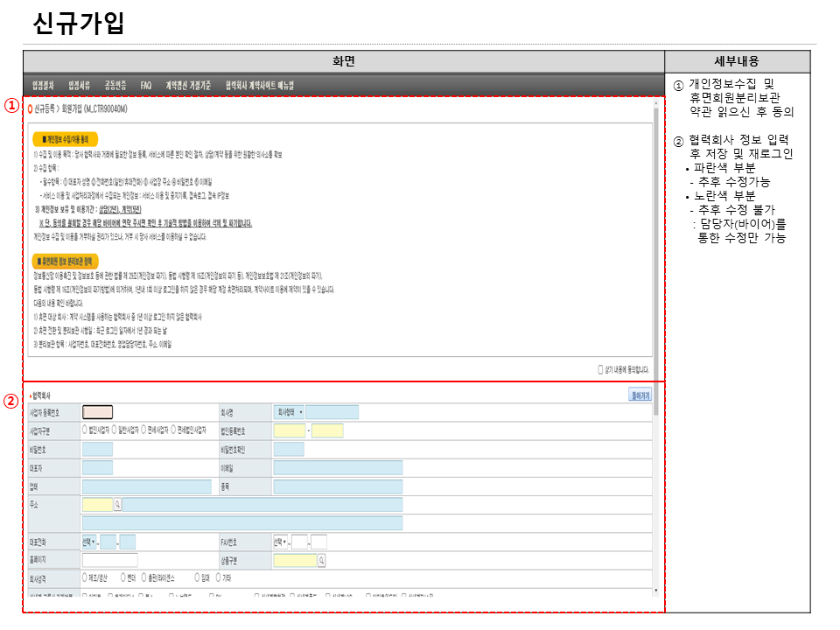840x630 pixels.
Task: Select the 임대 radio button
Action: (197, 577)
